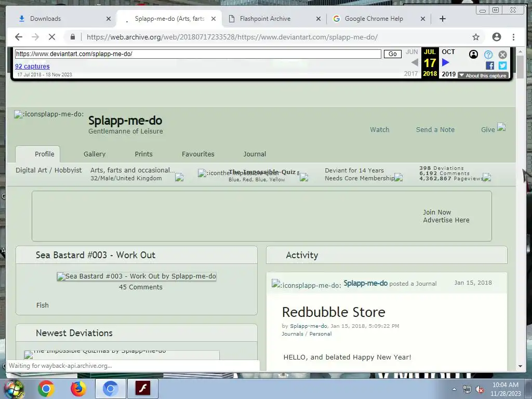Open the Gallery tab
Viewport: 532px width, 399px height.
click(95, 154)
